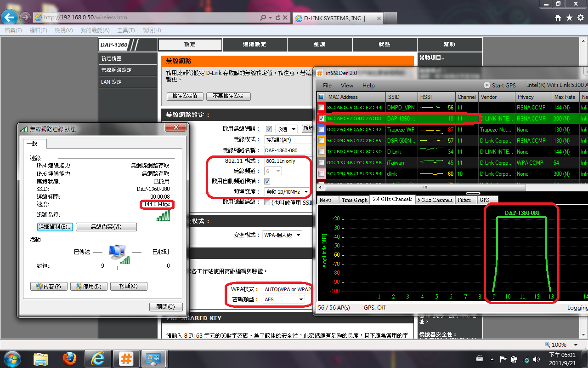Switch to the 5 GHz Channels tab
The image size is (588, 368).
click(435, 200)
